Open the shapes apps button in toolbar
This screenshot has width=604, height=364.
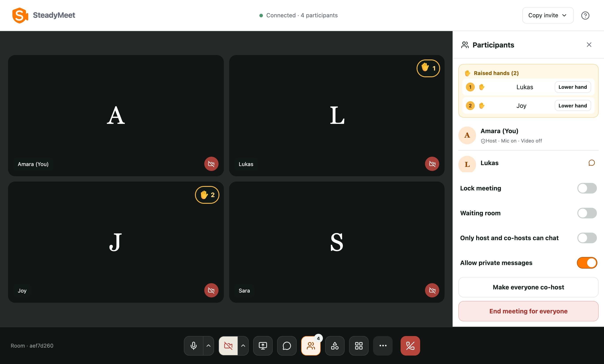click(335, 346)
